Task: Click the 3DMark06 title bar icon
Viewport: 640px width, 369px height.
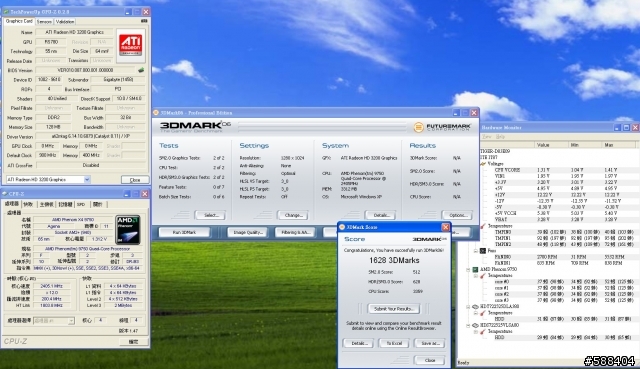Action: [156, 113]
